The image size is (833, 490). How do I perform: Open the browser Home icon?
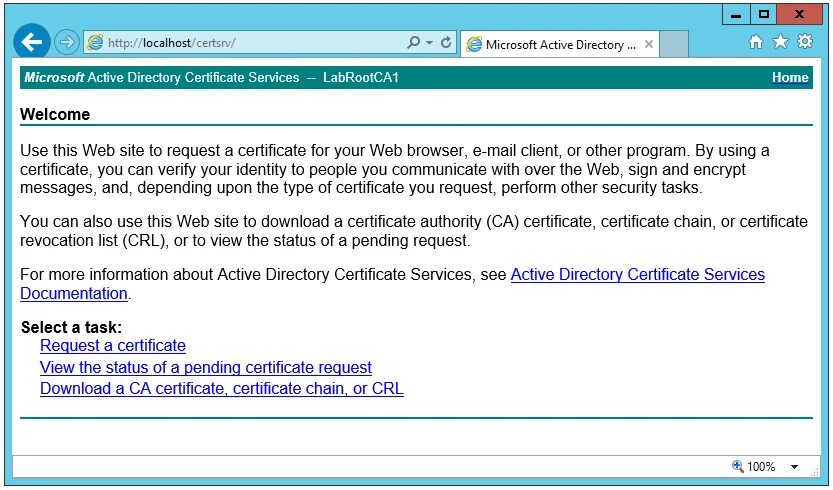click(x=755, y=42)
